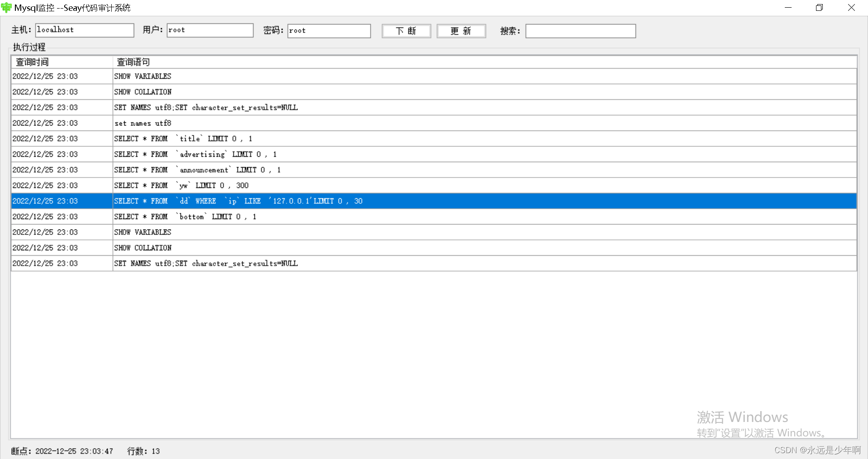Image resolution: width=868 pixels, height=459 pixels.
Task: Select the SELECT FROM `advertising` query row
Action: click(434, 154)
